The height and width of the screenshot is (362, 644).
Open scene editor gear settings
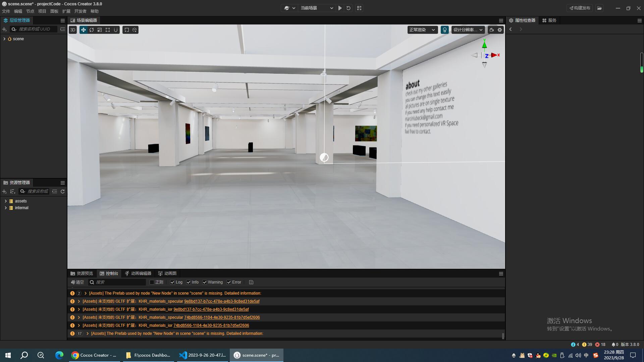coord(500,30)
